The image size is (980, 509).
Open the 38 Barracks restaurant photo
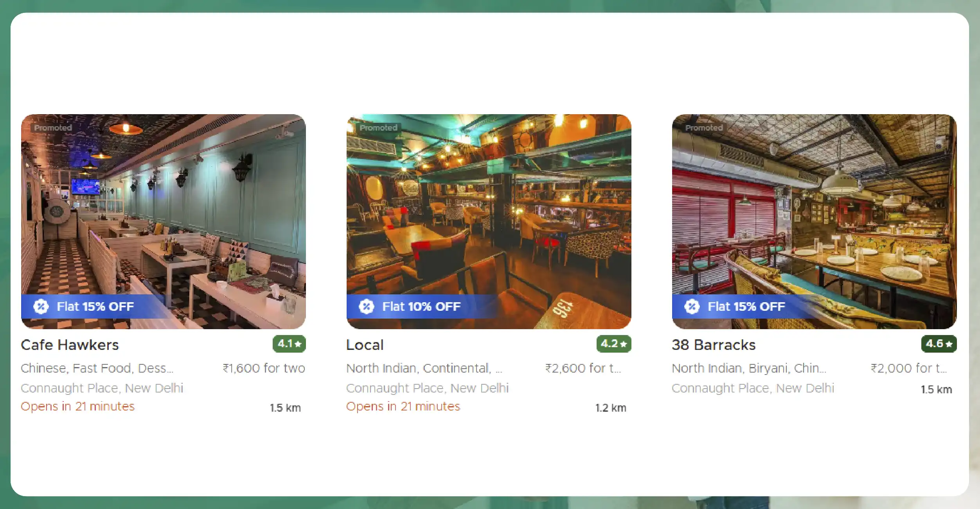[815, 221]
